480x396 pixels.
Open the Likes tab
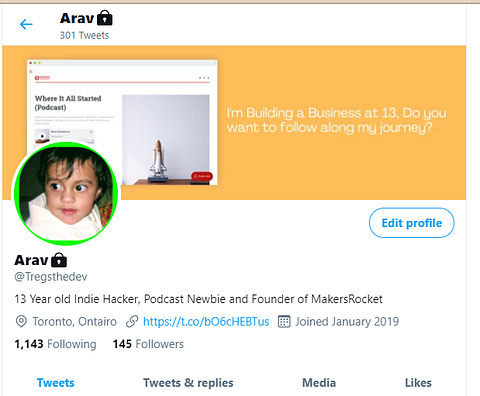pos(418,383)
